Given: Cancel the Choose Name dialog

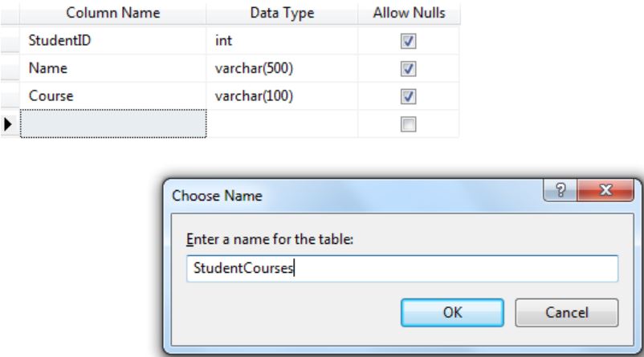Looking at the screenshot, I should pos(567,313).
